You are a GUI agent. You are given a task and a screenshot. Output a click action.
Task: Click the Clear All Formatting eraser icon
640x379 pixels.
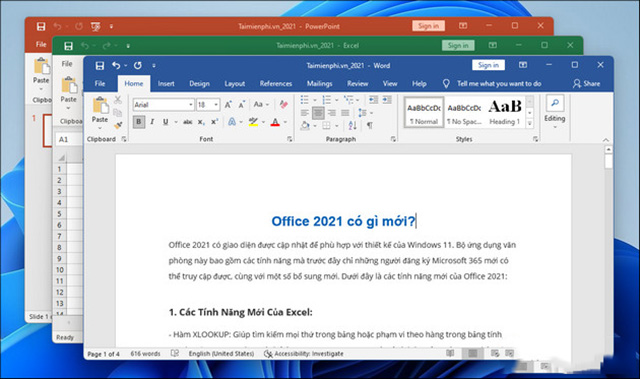pyautogui.click(x=284, y=105)
